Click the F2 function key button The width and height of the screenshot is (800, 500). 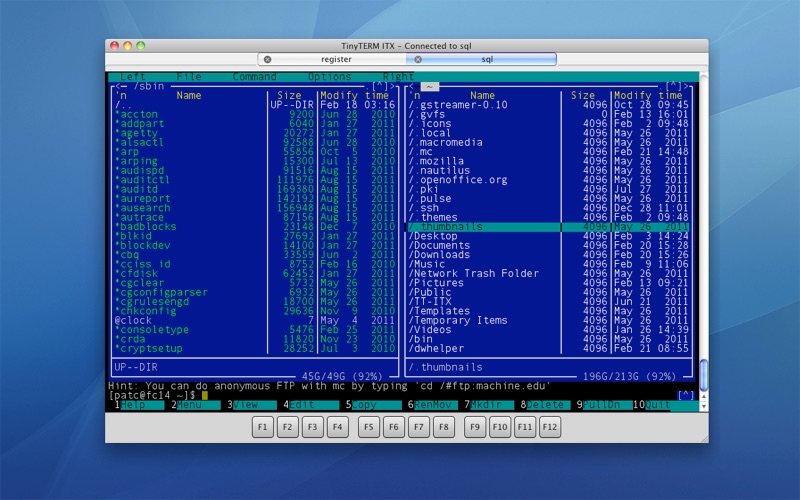tap(287, 427)
